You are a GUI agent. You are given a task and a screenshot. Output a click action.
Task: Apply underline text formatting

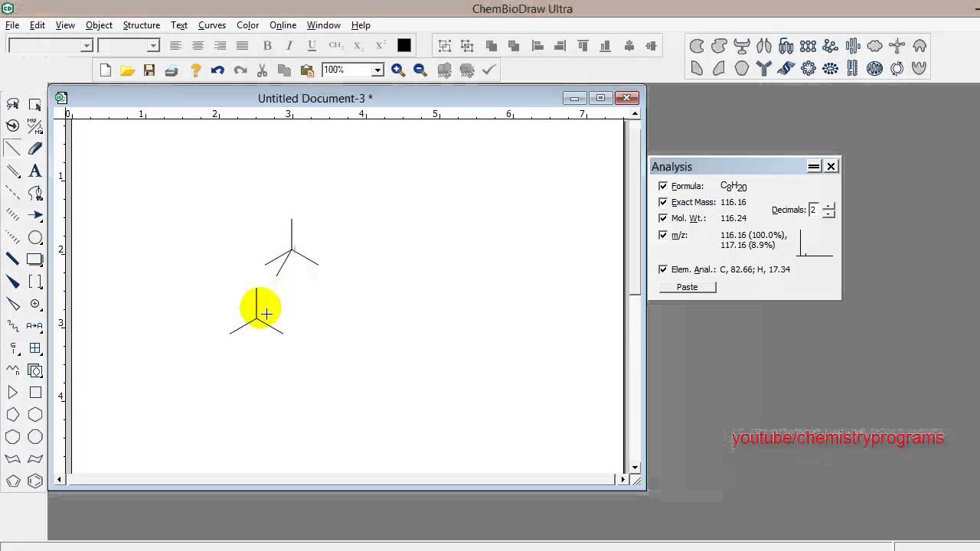pyautogui.click(x=312, y=46)
